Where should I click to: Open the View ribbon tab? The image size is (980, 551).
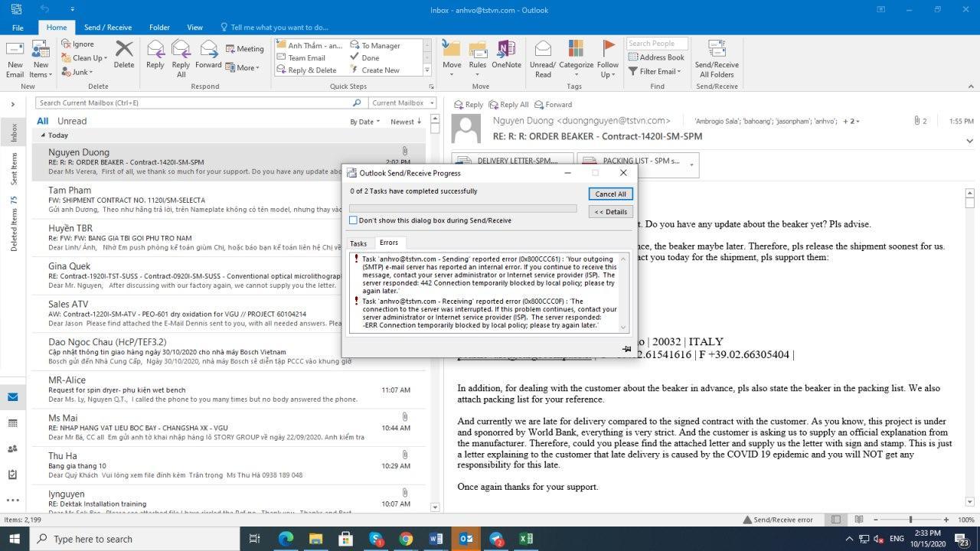195,28
